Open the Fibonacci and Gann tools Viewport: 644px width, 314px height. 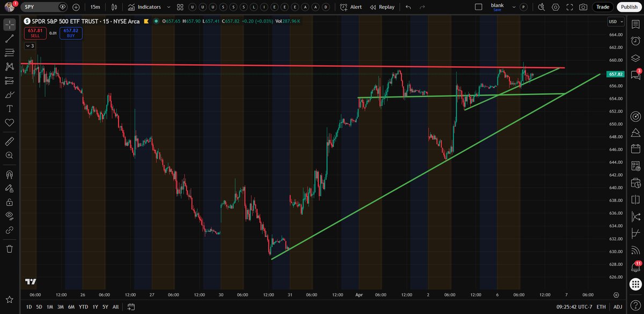[x=9, y=53]
